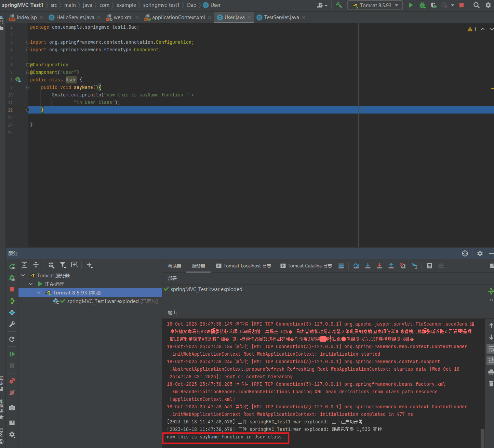Click the warning indicator showing 1 problem
The width and height of the screenshot is (494, 448).
coord(472,29)
